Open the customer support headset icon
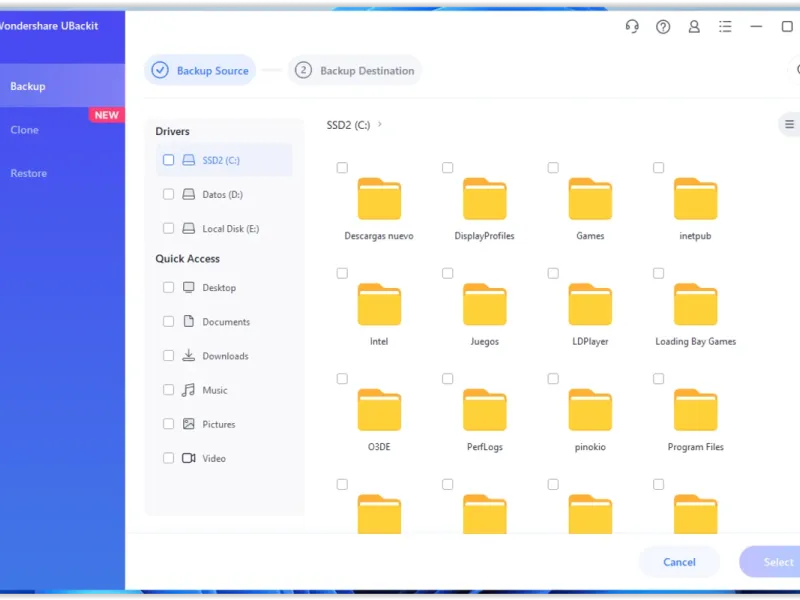 click(632, 27)
